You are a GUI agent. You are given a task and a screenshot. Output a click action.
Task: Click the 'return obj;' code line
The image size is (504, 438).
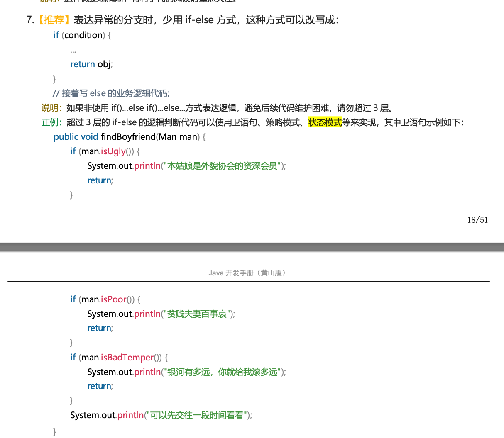pos(91,64)
